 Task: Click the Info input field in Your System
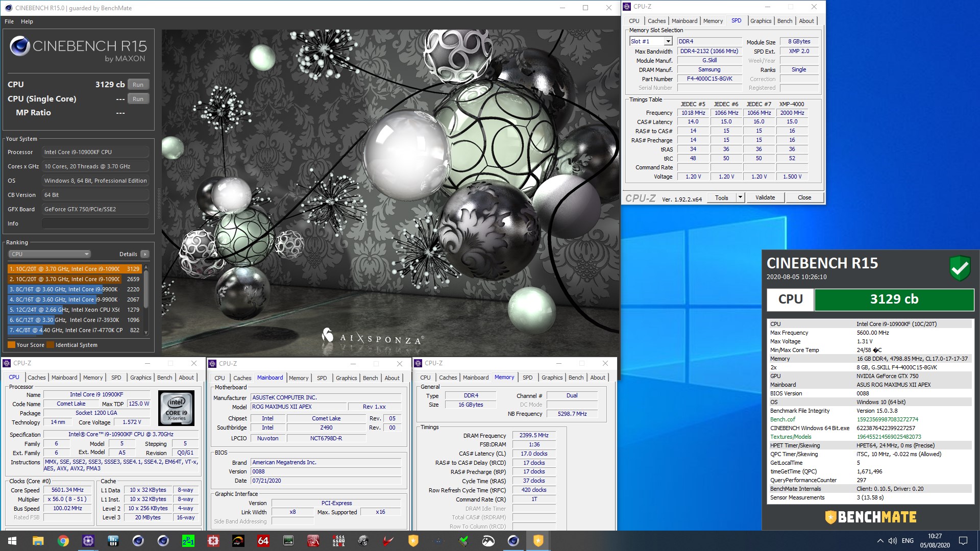pyautogui.click(x=96, y=223)
